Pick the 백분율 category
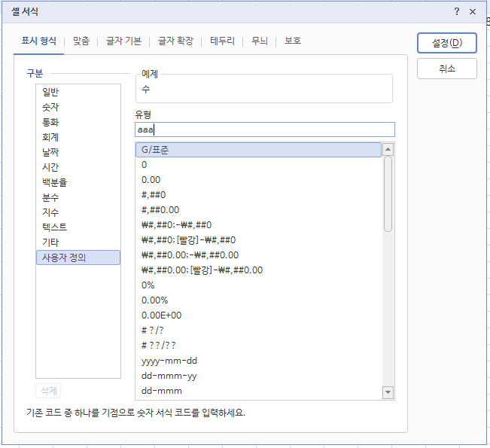The height and width of the screenshot is (448, 490). point(78,182)
